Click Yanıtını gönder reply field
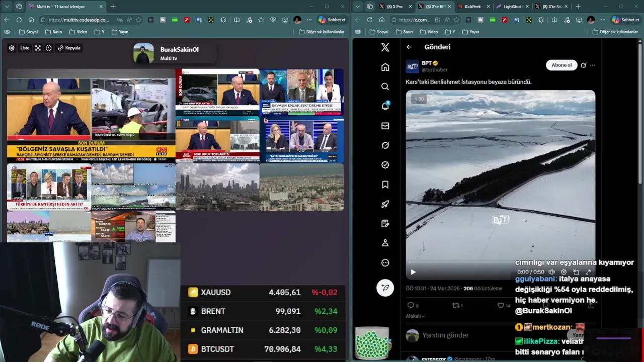Image resolution: width=644 pixels, height=362 pixels. 446,335
